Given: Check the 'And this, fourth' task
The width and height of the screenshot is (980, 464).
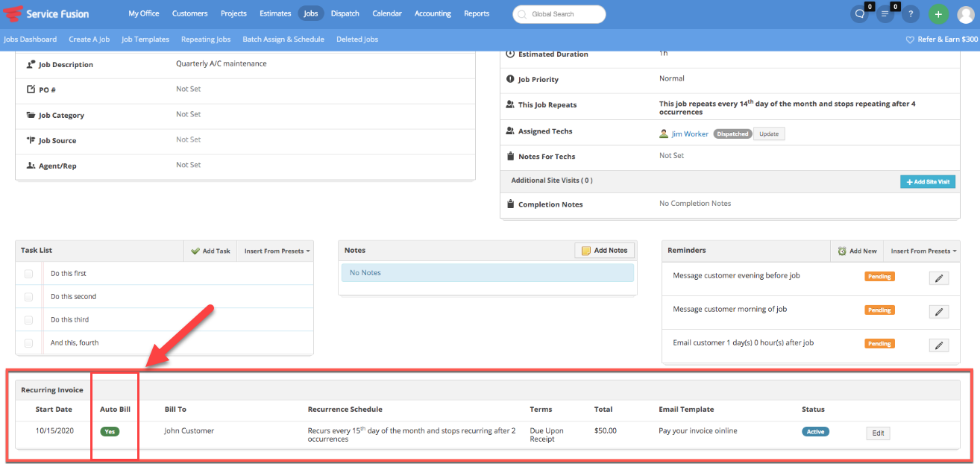Looking at the screenshot, I should (x=28, y=343).
